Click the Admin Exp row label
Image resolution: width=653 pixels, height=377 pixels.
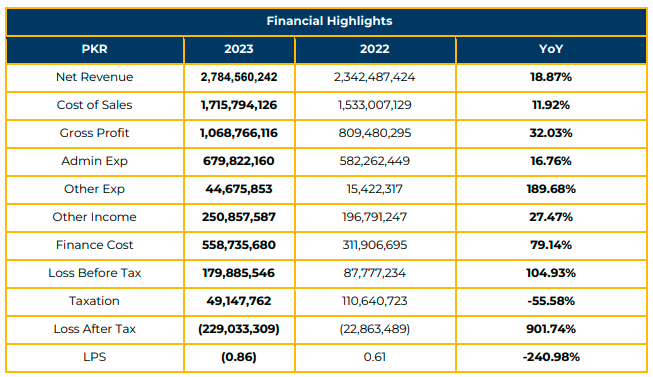click(95, 161)
